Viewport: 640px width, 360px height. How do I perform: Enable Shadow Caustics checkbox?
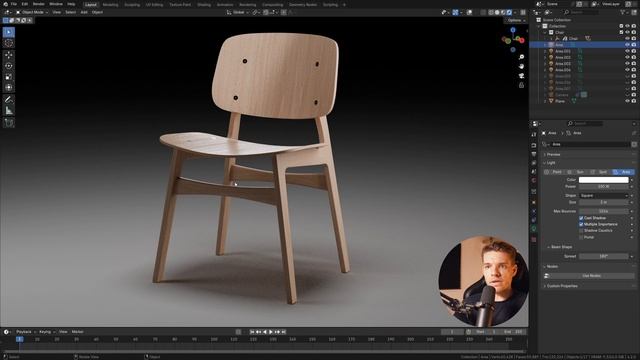pos(581,231)
